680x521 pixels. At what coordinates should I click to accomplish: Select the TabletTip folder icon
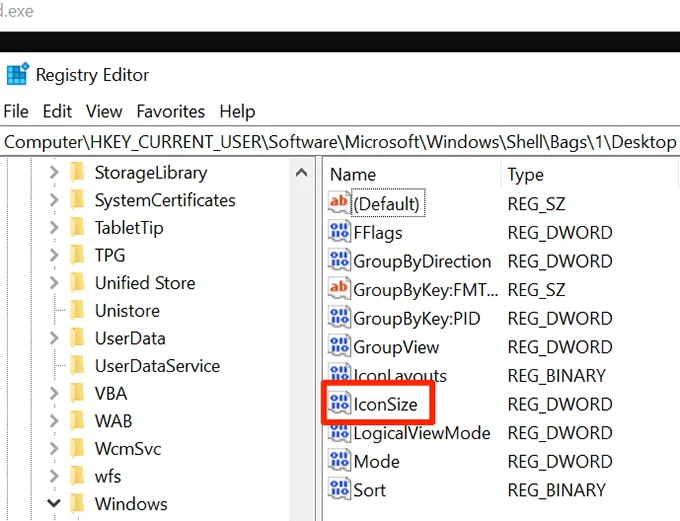click(x=77, y=227)
